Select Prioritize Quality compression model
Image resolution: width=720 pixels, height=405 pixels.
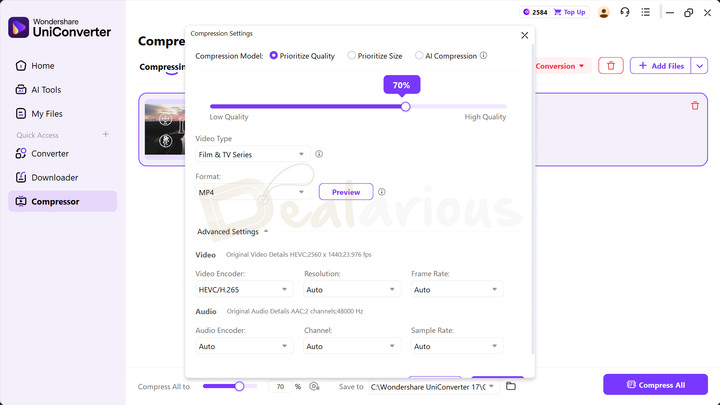click(302, 56)
